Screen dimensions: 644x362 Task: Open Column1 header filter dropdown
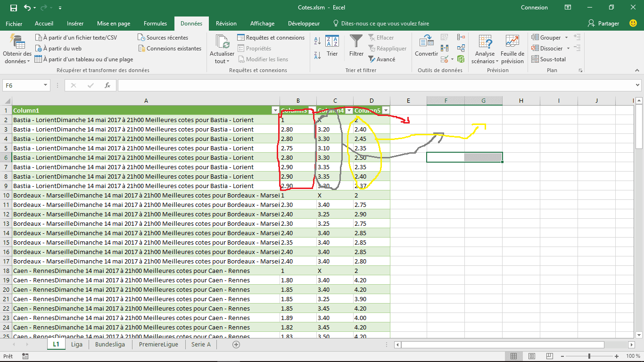(275, 110)
